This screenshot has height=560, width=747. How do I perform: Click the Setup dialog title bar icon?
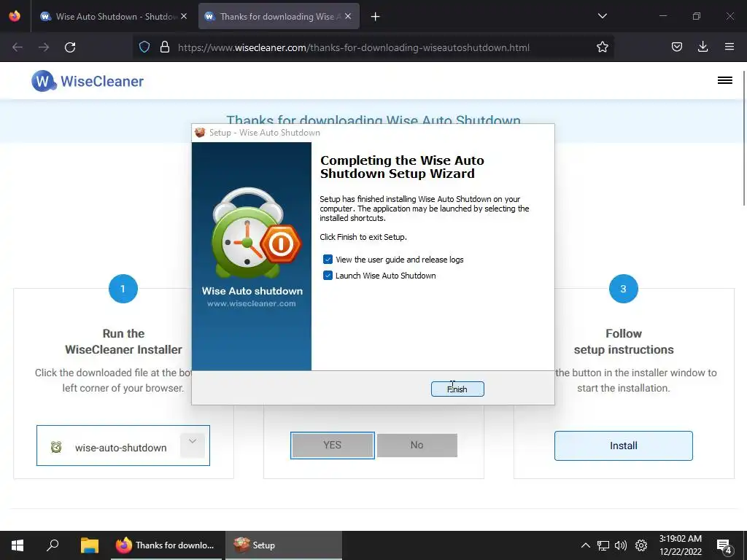pos(200,133)
